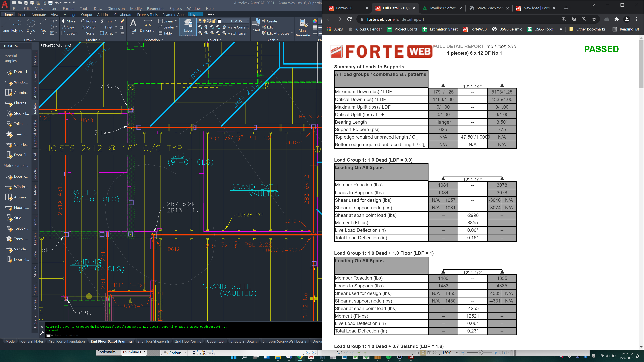Show hidden bookmarks with the » chevron
Image resolution: width=644 pixels, height=362 pixels.
pyautogui.click(x=561, y=29)
